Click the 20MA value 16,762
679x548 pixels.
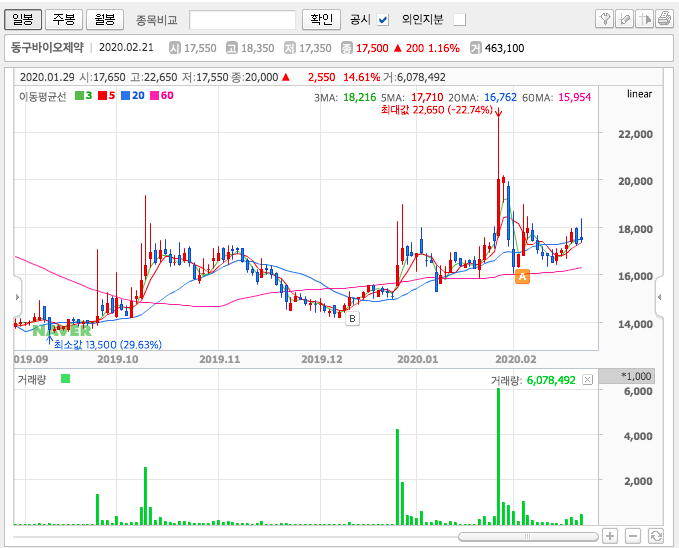click(x=500, y=97)
